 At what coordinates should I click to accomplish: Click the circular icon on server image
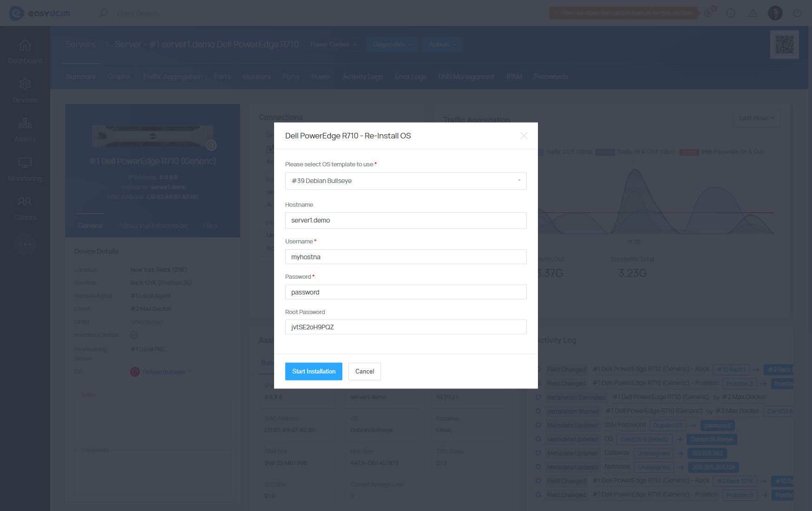click(211, 146)
